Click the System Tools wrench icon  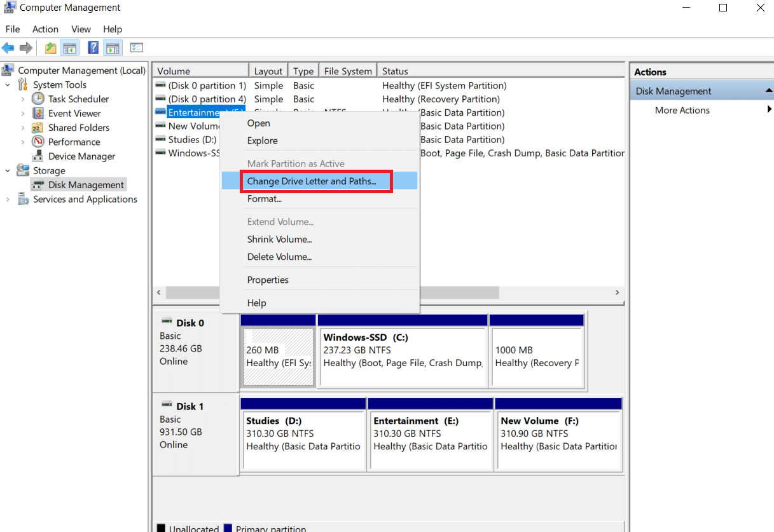23,85
